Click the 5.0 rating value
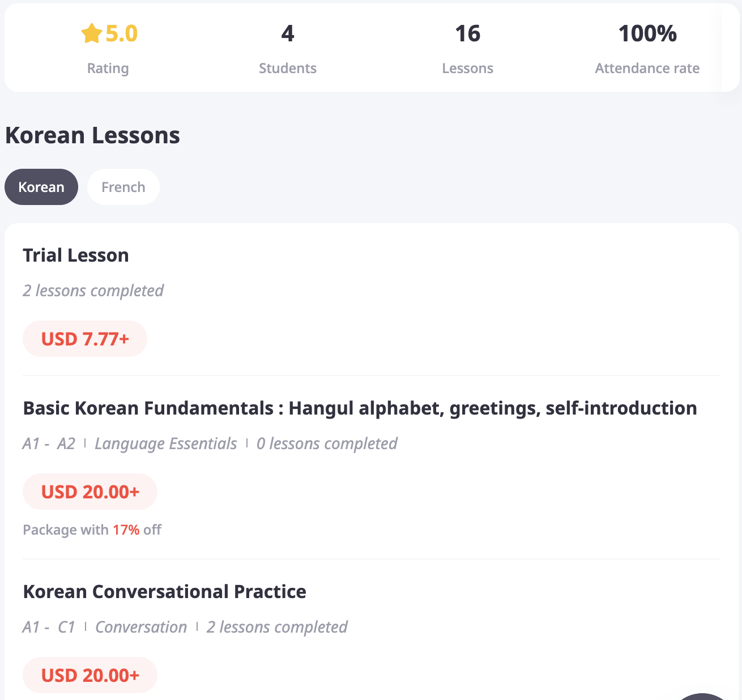The image size is (742, 700). click(x=121, y=34)
